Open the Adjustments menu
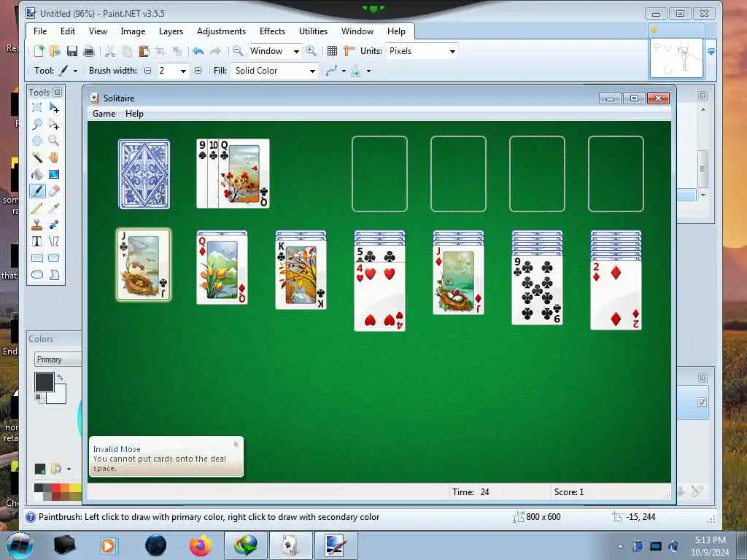 click(222, 31)
